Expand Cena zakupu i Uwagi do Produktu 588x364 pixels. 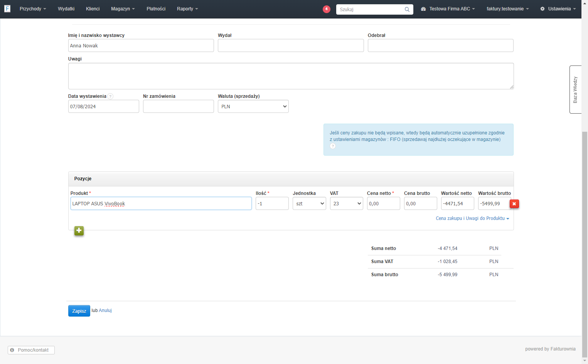pyautogui.click(x=472, y=218)
